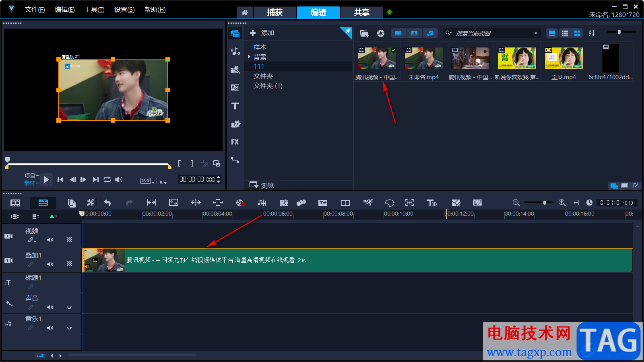Open the 16:9 aspect ratio dropdown

pyautogui.click(x=147, y=181)
